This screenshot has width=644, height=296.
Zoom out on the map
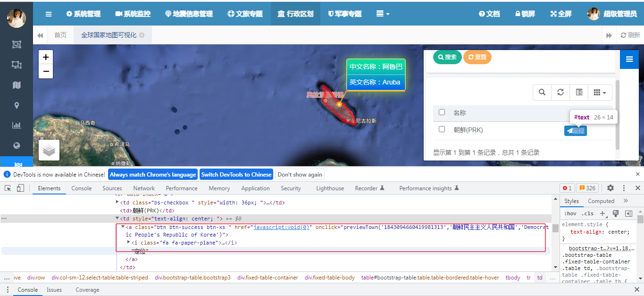(46, 71)
